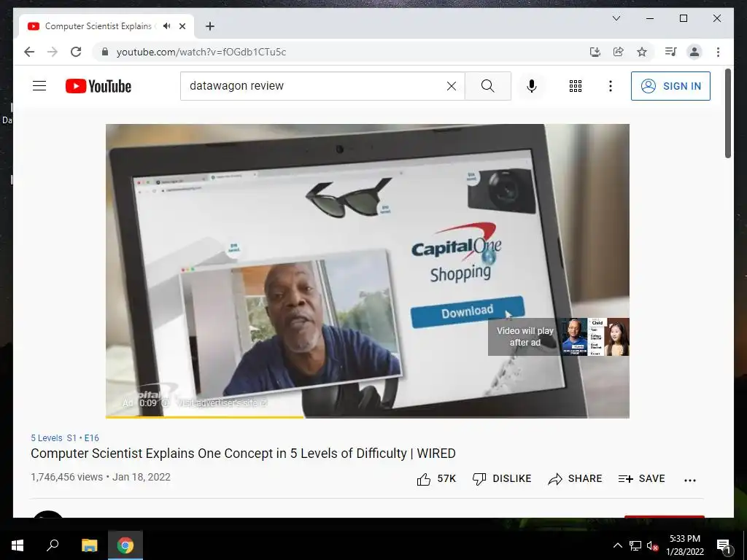This screenshot has height=560, width=747.
Task: View site info via padlock icon
Action: click(x=105, y=52)
